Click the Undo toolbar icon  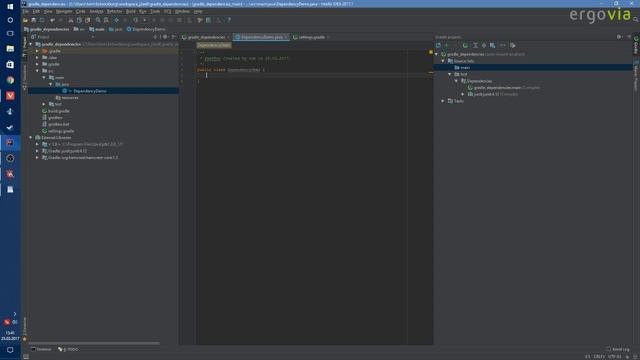pos(52,20)
